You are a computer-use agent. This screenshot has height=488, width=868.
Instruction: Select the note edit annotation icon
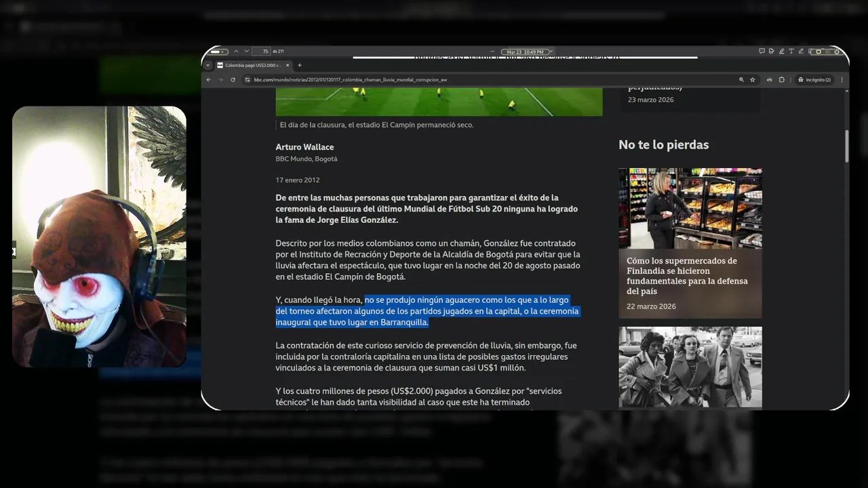[x=772, y=52]
